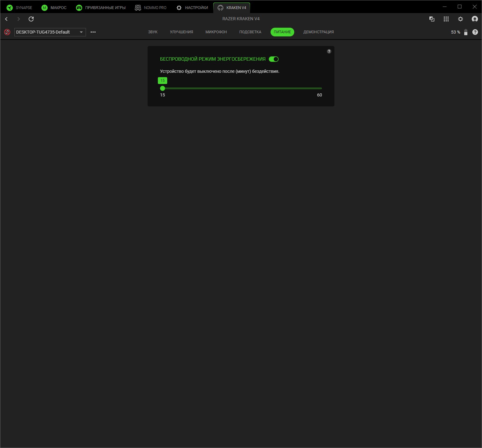The height and width of the screenshot is (448, 482).
Task: Refresh the device page
Action: [31, 19]
